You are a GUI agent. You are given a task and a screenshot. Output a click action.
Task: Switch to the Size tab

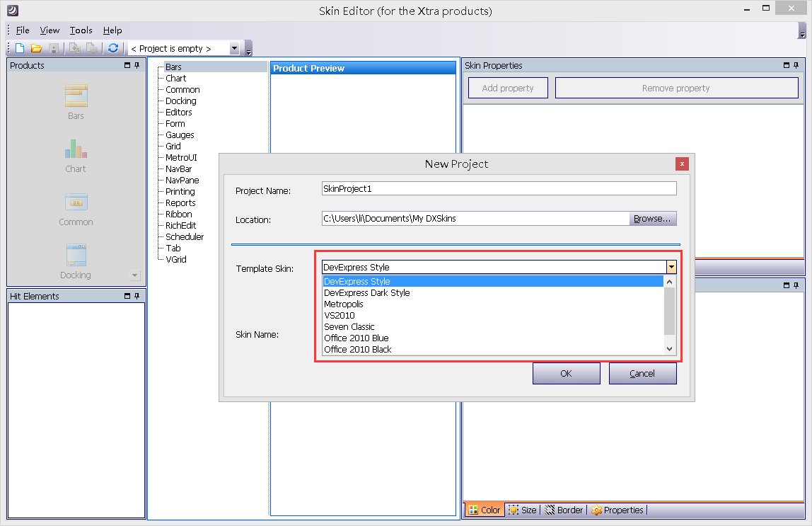click(523, 510)
